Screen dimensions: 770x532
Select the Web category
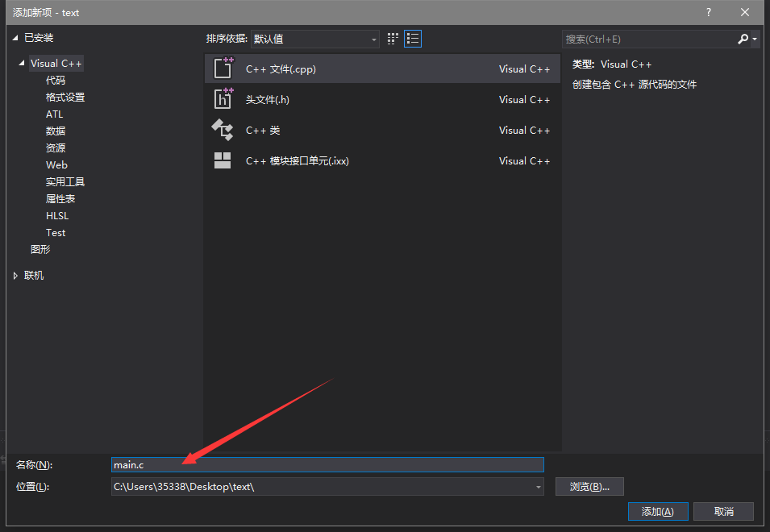(x=56, y=165)
